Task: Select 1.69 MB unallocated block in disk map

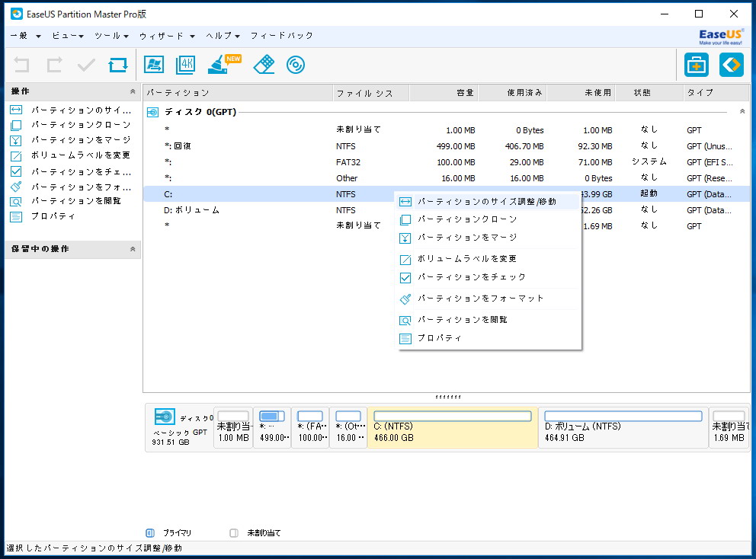Action: (x=729, y=427)
